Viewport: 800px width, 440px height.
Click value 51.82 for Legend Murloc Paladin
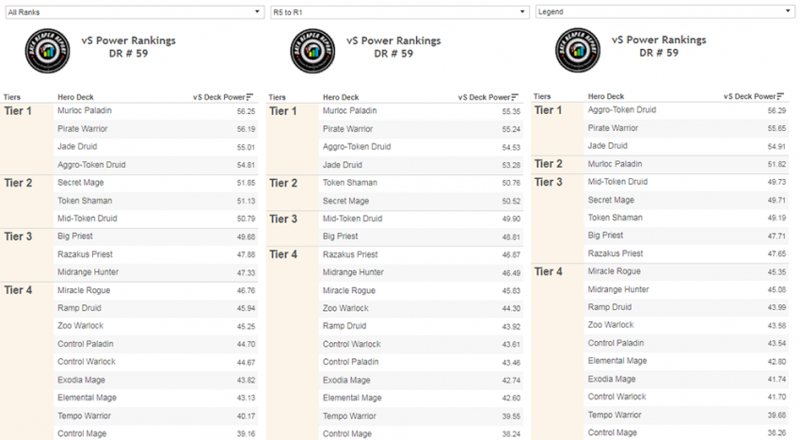pyautogui.click(x=777, y=164)
